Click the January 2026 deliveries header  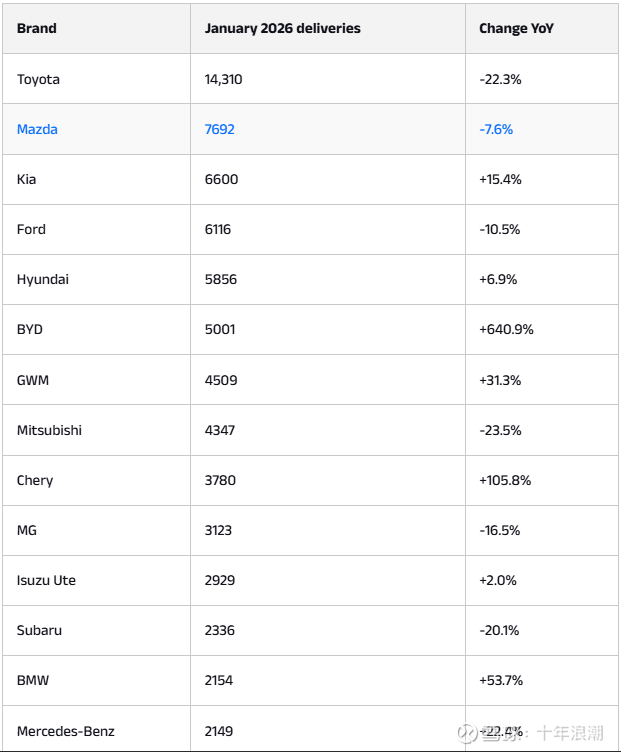click(x=282, y=28)
